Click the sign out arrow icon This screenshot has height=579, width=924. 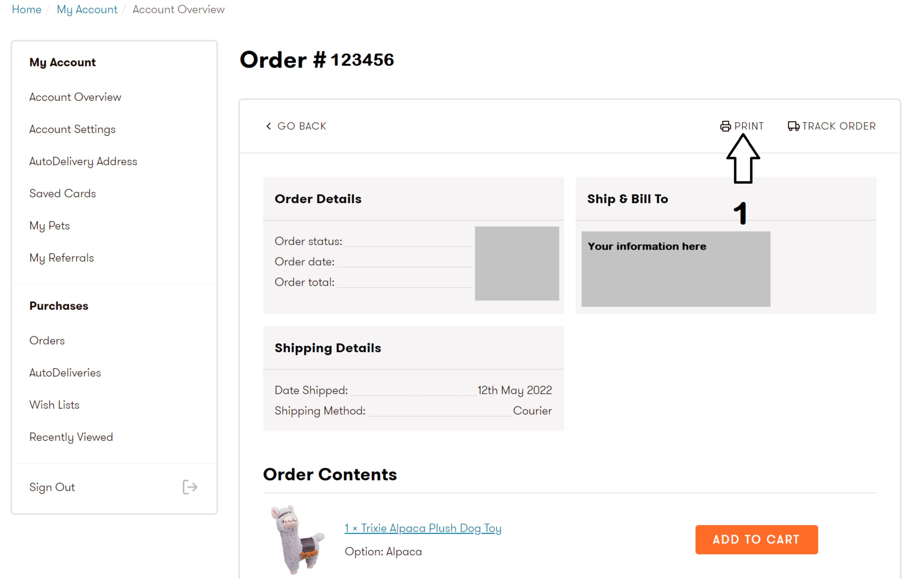point(190,487)
